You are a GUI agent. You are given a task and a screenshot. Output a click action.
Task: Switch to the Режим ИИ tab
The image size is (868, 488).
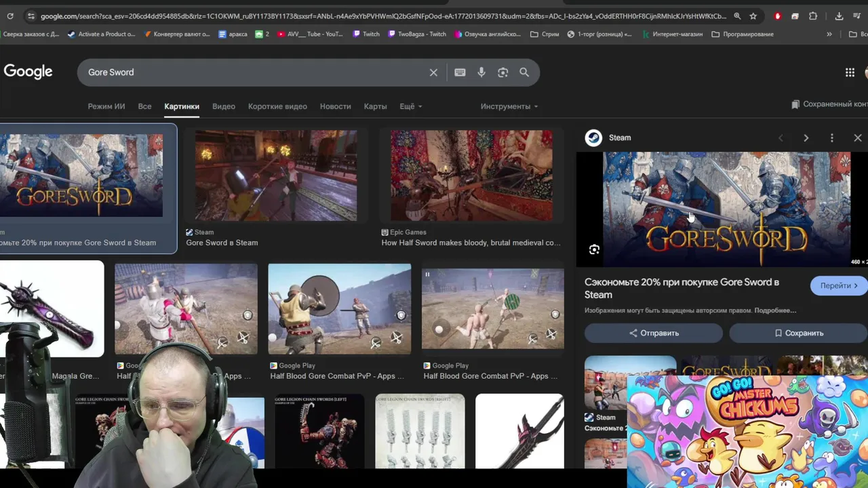(106, 106)
